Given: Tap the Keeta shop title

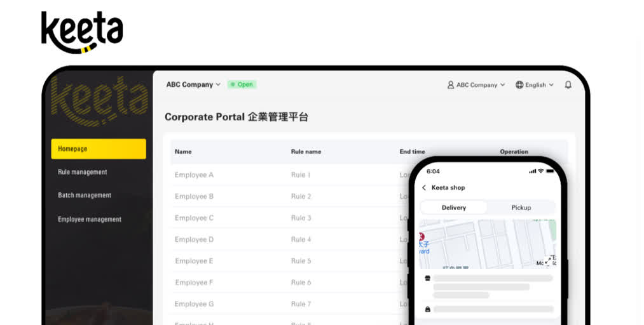Looking at the screenshot, I should click(448, 188).
